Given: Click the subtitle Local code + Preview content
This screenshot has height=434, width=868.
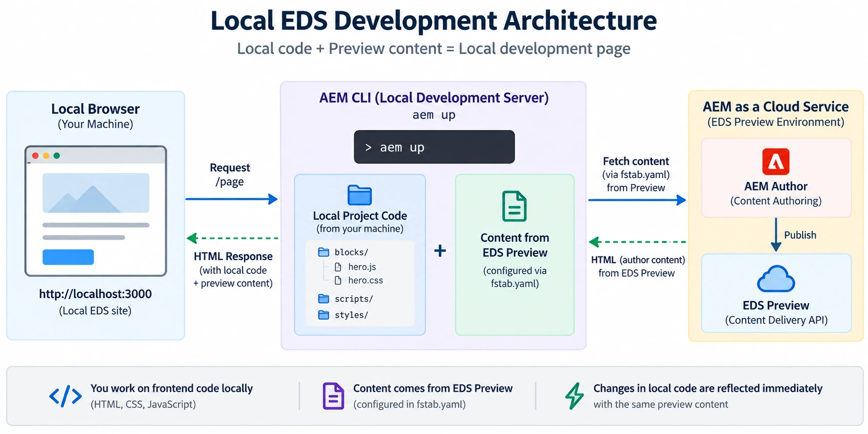Looking at the screenshot, I should click(434, 49).
